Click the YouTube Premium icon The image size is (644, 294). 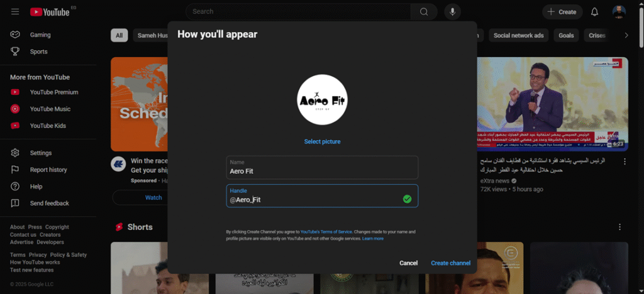(15, 92)
